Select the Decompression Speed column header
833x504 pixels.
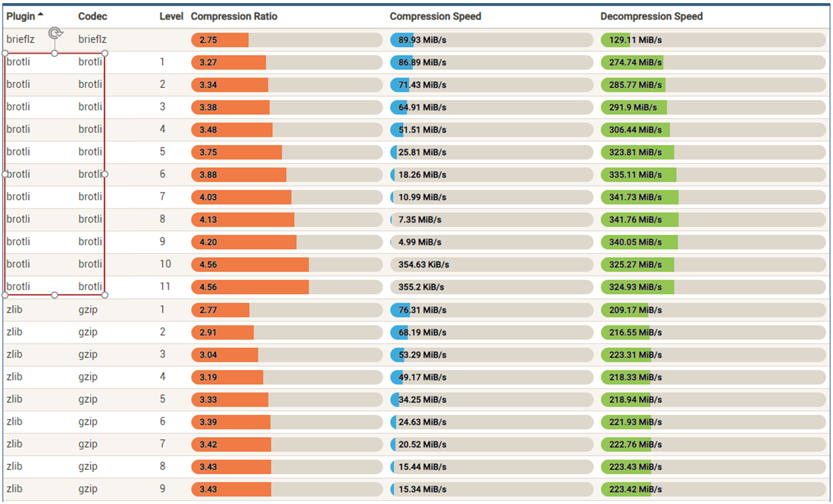click(651, 16)
